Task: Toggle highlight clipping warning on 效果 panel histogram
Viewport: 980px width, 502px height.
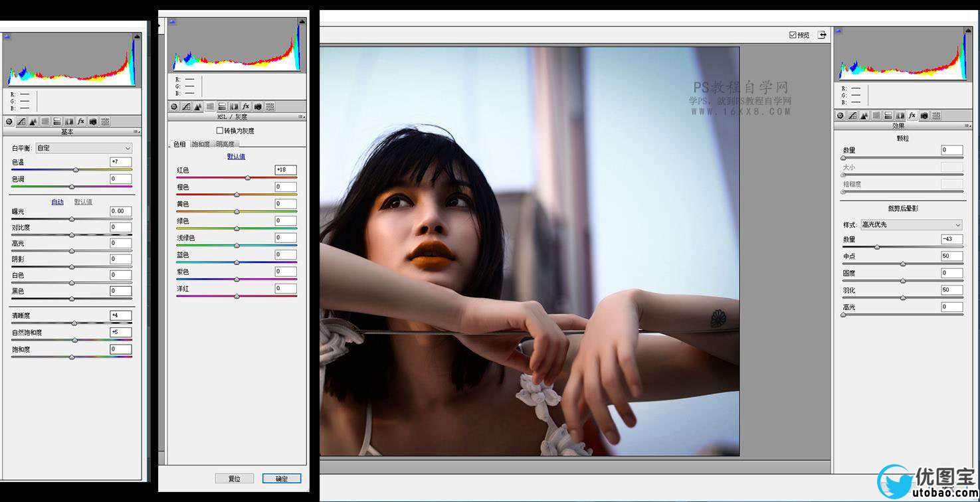Action: [x=968, y=31]
